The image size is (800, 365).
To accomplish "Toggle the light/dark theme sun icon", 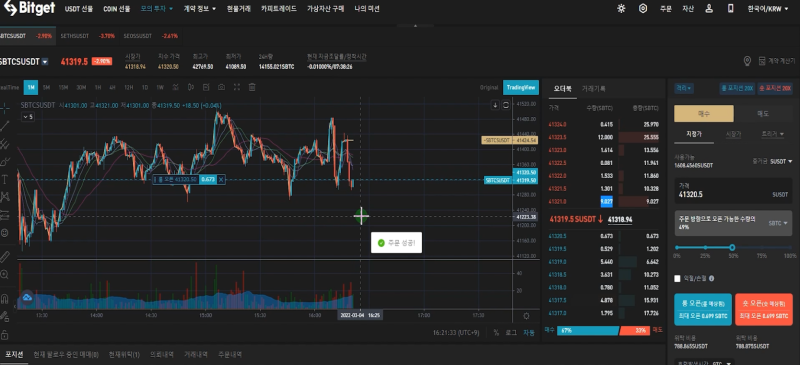I will (x=621, y=9).
